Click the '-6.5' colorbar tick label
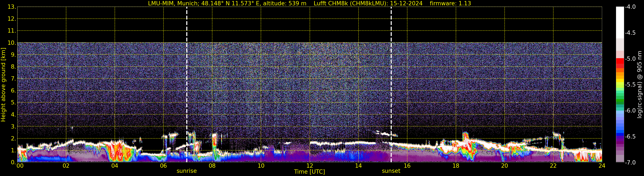This screenshot has height=176, width=644. tap(630, 137)
